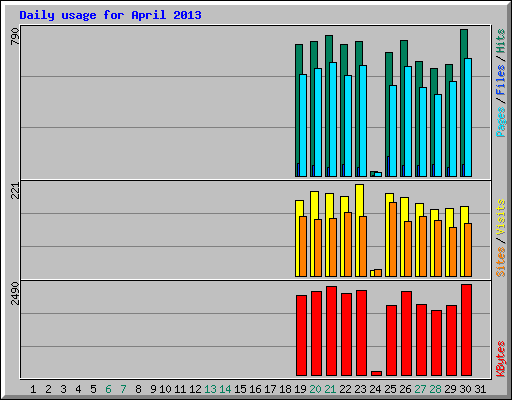Click day 6 on the date axis
The width and height of the screenshot is (512, 400).
[108, 389]
